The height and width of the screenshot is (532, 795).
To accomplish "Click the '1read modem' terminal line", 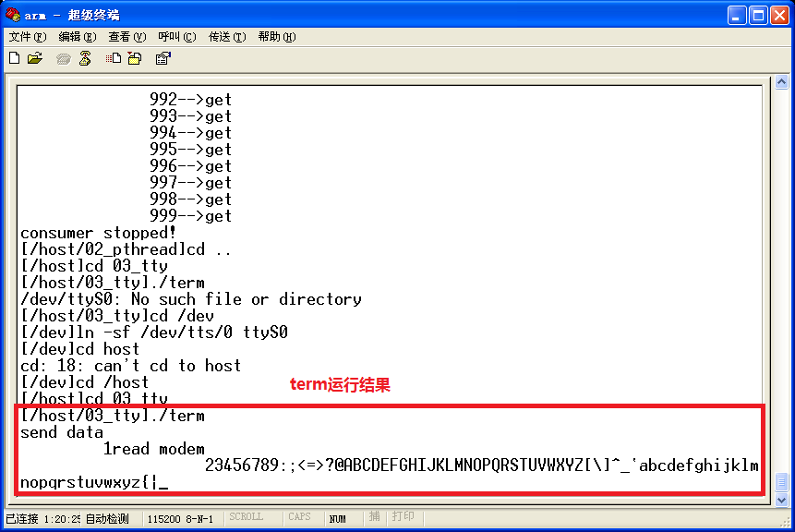I will coord(154,449).
